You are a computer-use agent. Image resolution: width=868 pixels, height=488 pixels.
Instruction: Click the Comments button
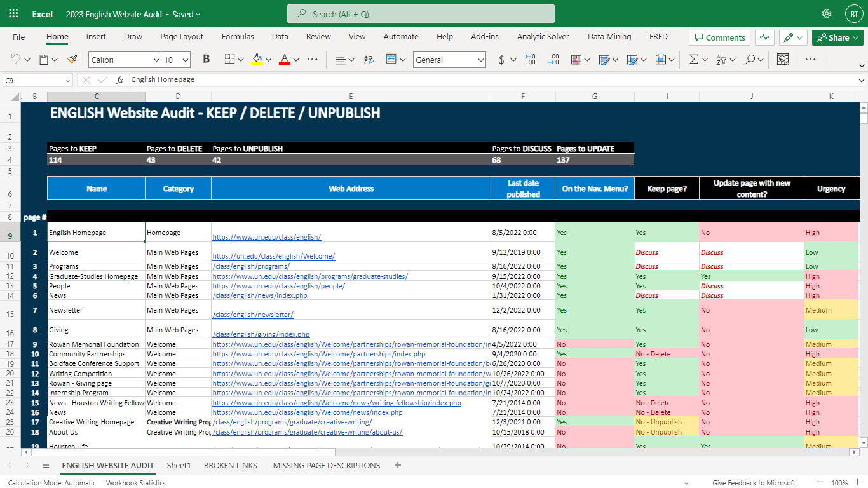[719, 37]
